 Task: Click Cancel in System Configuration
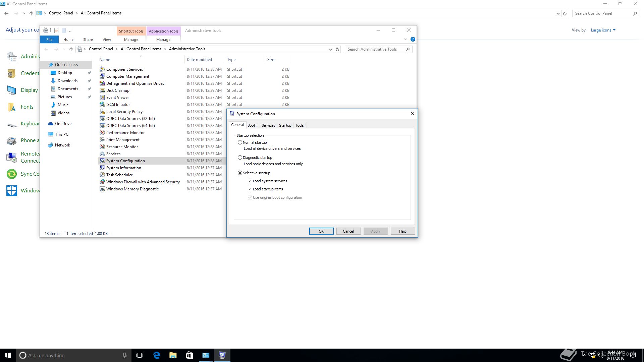348,231
